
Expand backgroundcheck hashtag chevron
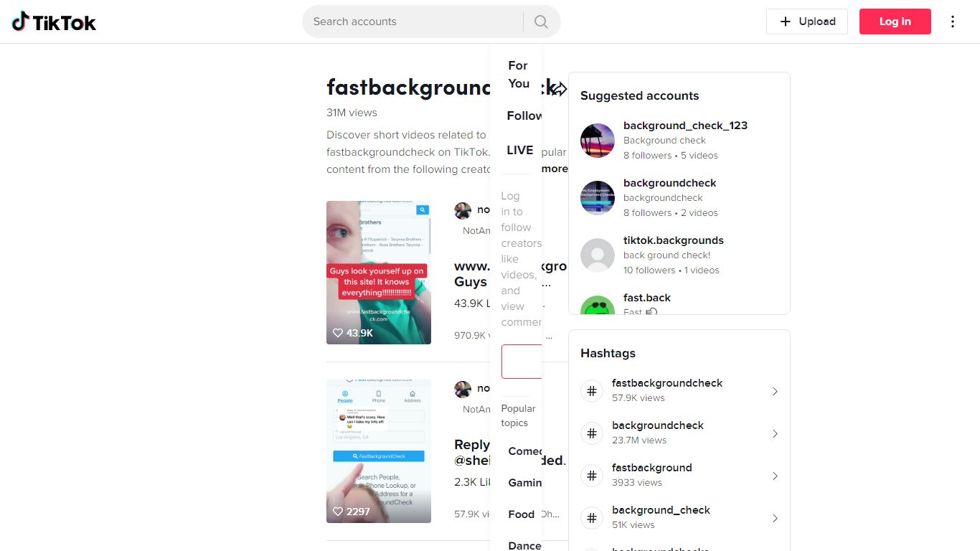point(775,433)
